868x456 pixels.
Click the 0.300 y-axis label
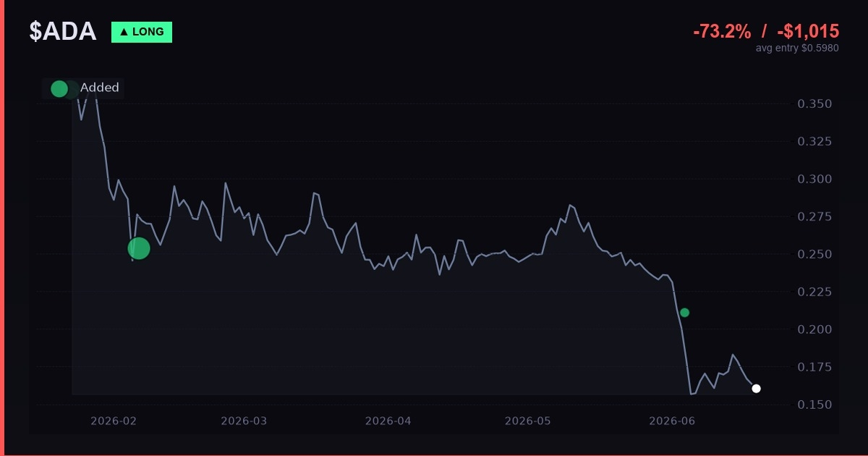[x=814, y=179]
